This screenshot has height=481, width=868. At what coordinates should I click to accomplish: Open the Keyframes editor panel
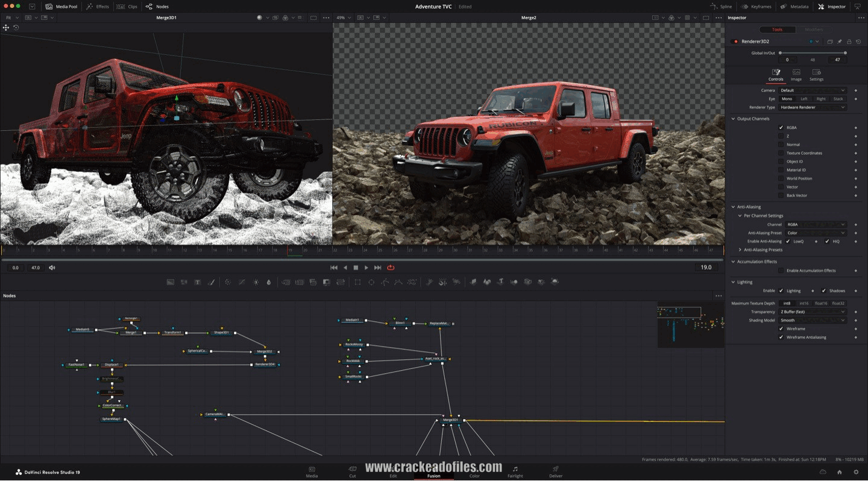pos(756,7)
